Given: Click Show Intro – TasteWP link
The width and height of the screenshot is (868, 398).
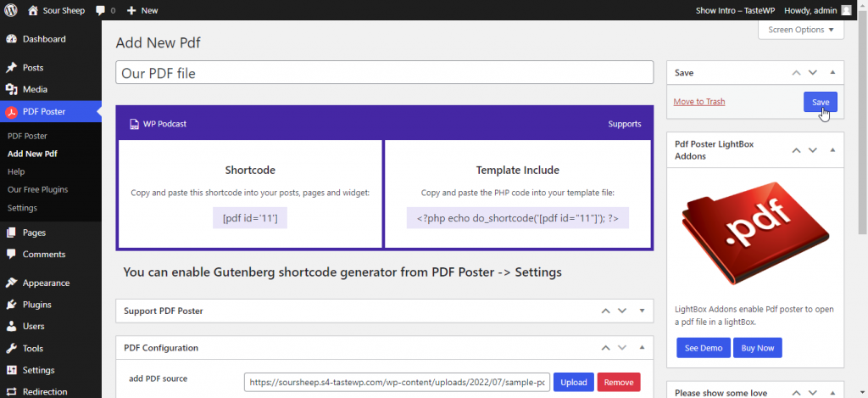Looking at the screenshot, I should 735,10.
